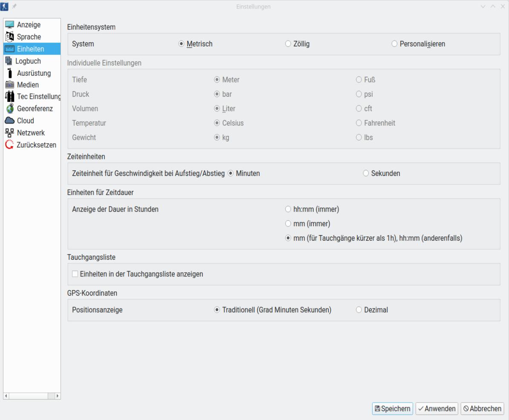Click the Speichern button
Viewport: 509px width, 420px height.
(x=392, y=408)
